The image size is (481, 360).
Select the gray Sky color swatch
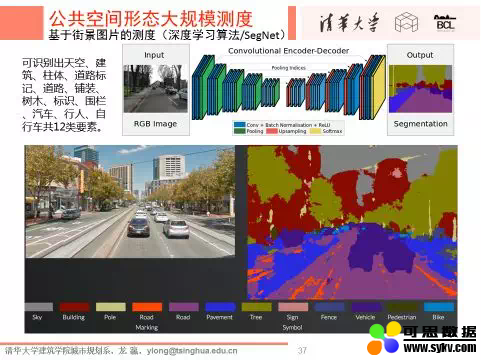tap(39, 307)
